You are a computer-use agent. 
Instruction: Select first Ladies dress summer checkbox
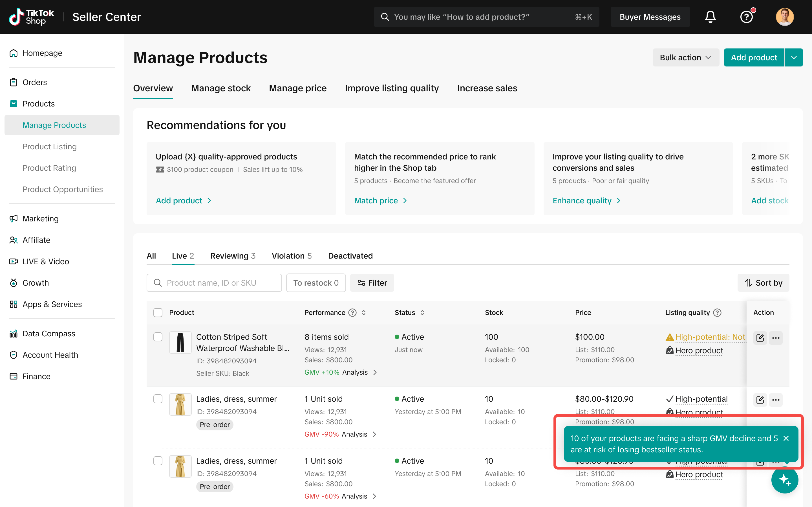[x=158, y=399]
